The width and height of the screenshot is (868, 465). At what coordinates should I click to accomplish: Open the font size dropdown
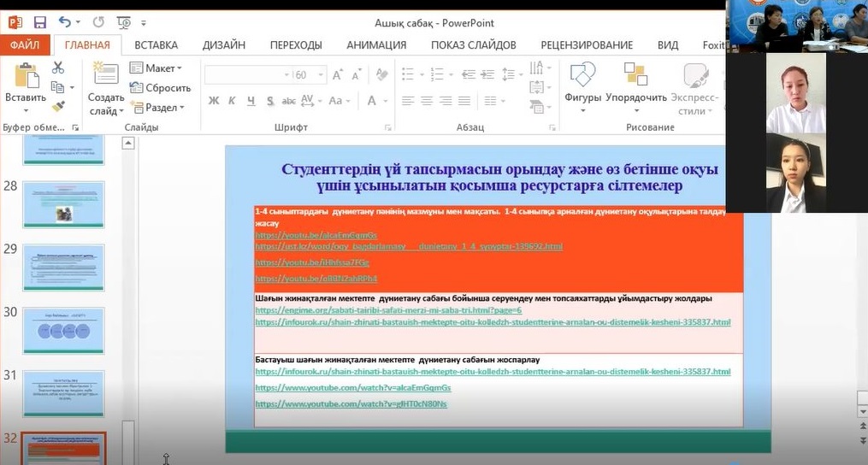[320, 75]
